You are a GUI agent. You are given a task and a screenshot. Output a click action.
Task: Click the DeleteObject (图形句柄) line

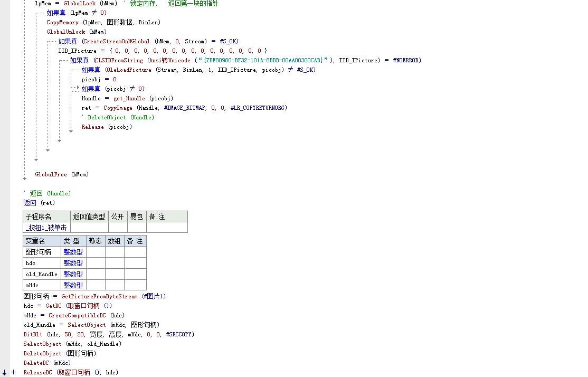coord(60,353)
